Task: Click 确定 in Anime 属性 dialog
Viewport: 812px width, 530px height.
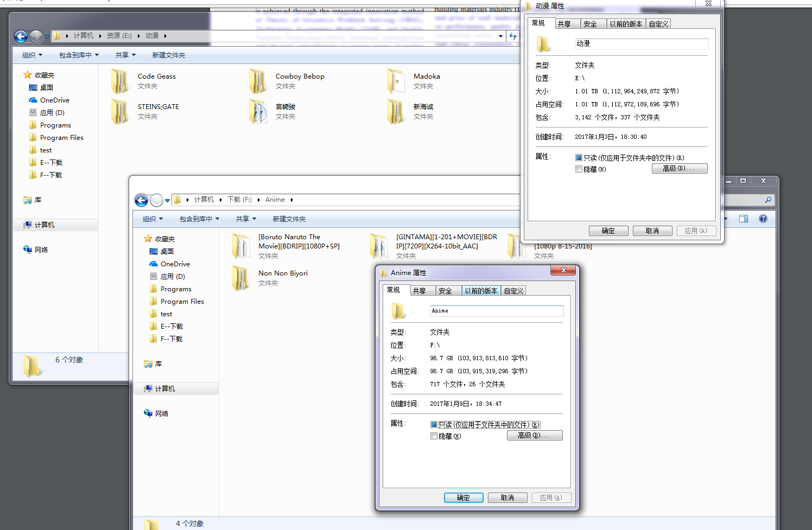Action: point(464,498)
